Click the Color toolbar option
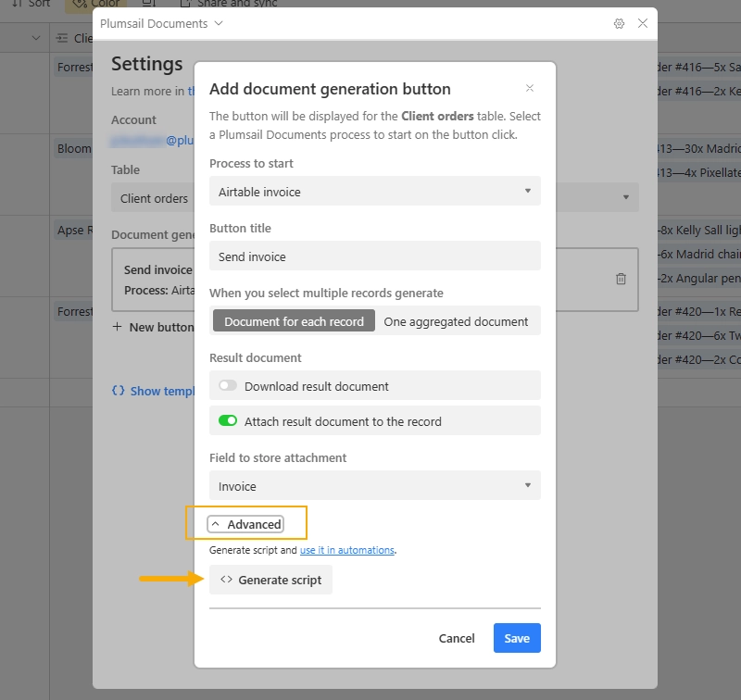Screen dimensions: 741x700 pos(96,4)
